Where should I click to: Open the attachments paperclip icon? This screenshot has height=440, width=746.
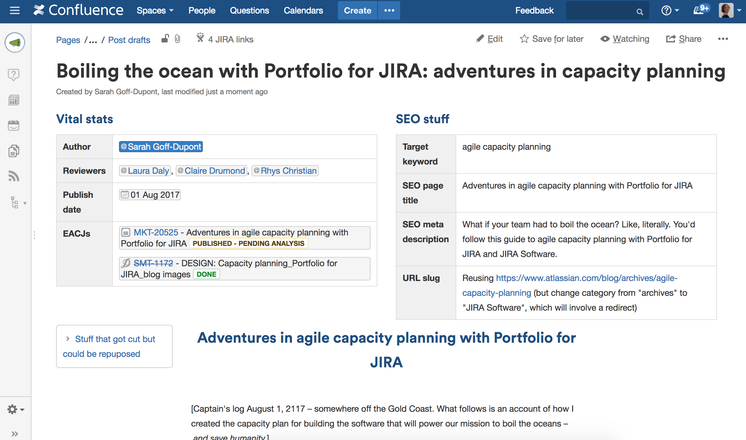(177, 39)
